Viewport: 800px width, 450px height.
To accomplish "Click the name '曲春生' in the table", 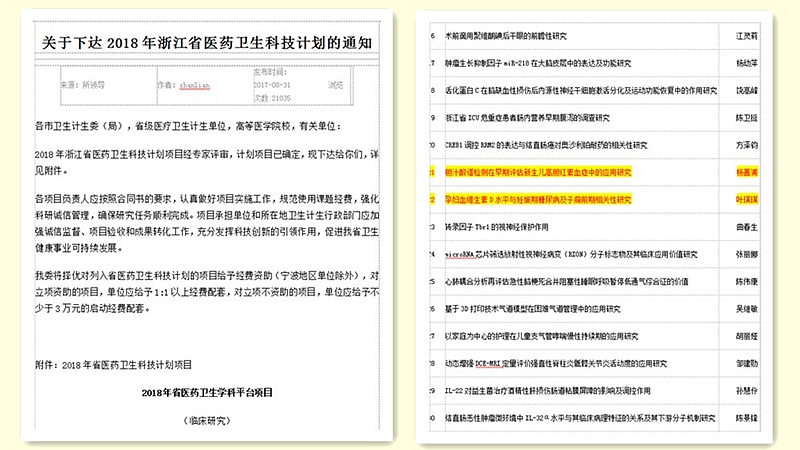I will click(746, 227).
